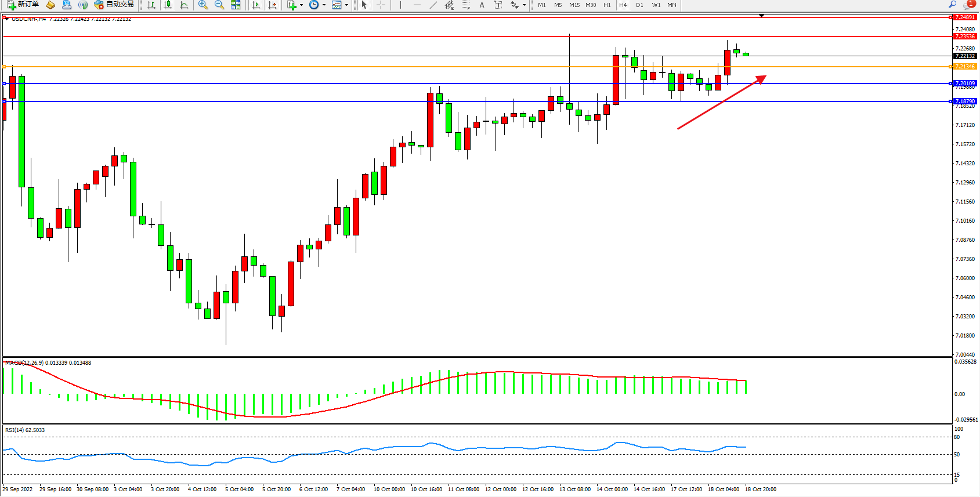
Task: Switch chart to bar chart mode
Action: (151, 5)
